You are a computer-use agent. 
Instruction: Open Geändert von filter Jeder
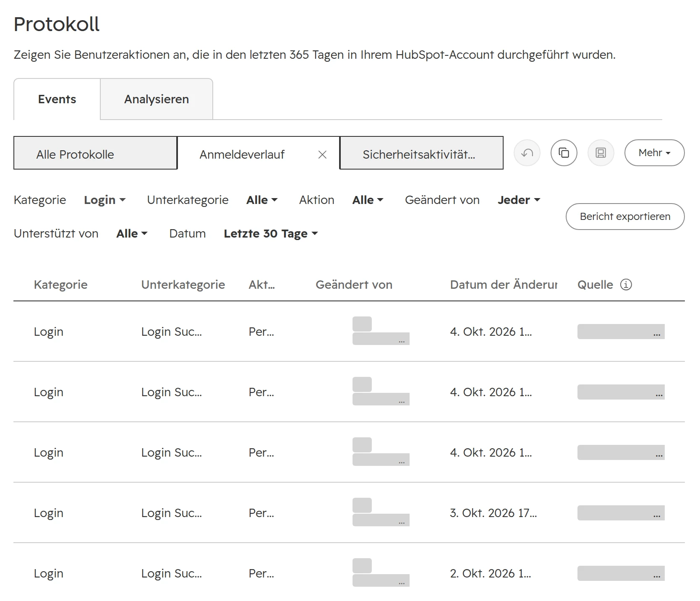519,200
